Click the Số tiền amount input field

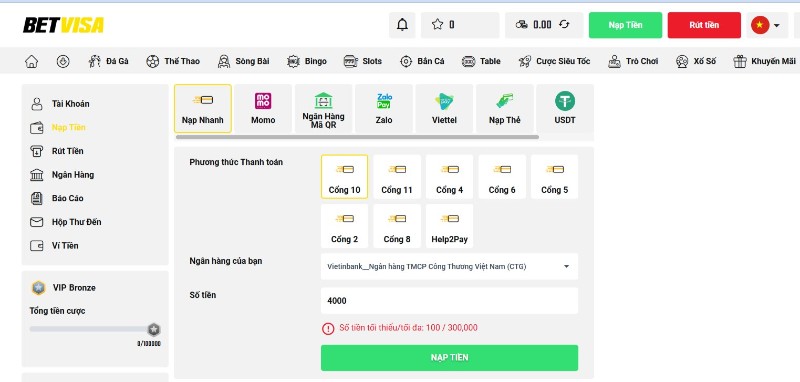pos(449,301)
